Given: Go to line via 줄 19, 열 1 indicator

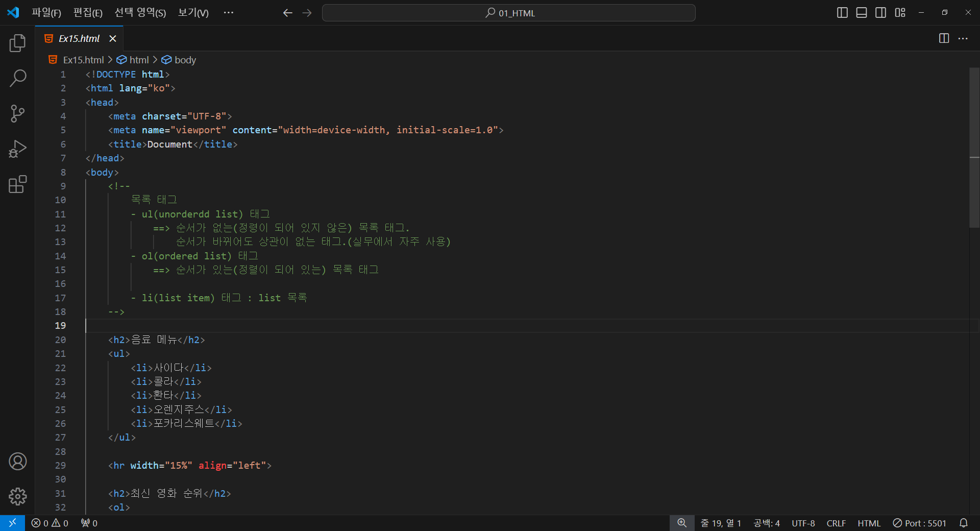Looking at the screenshot, I should [x=721, y=523].
